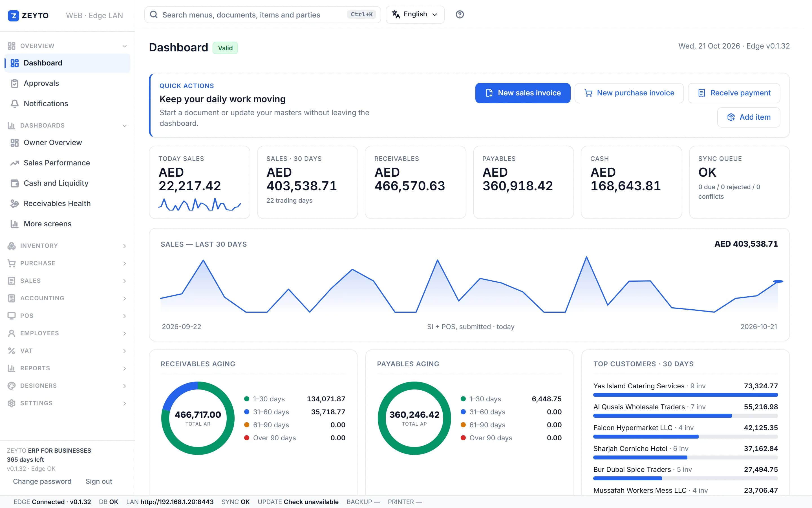The image size is (812, 508).
Task: Open the Notifications menu item
Action: click(67, 104)
